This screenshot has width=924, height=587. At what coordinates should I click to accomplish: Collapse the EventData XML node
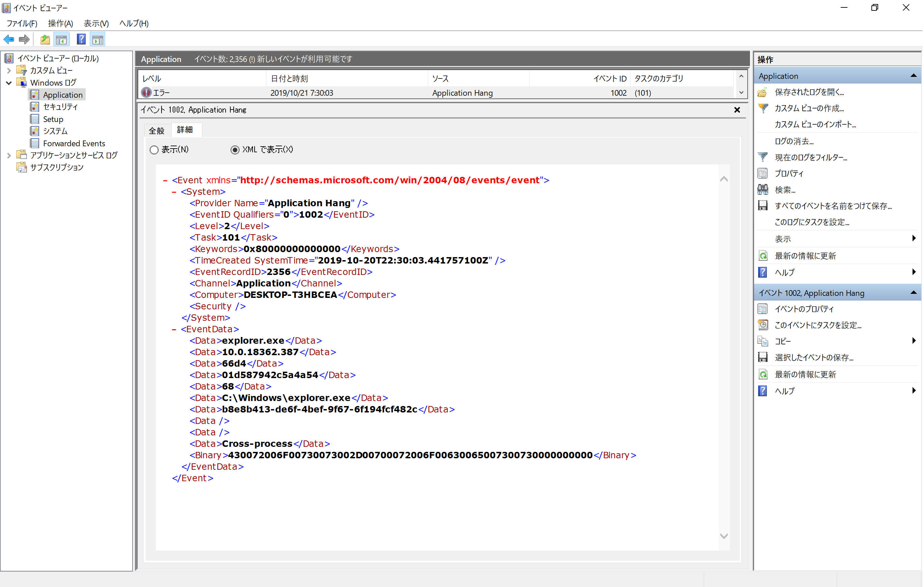pos(174,329)
